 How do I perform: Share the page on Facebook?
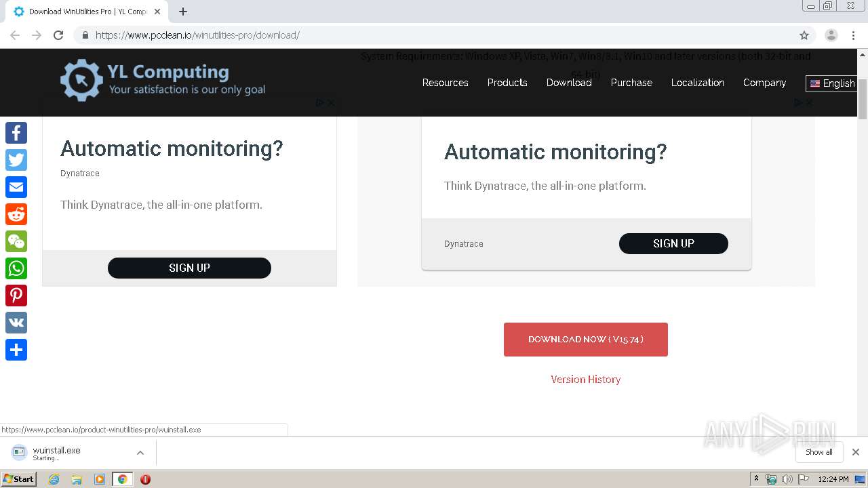pos(16,133)
